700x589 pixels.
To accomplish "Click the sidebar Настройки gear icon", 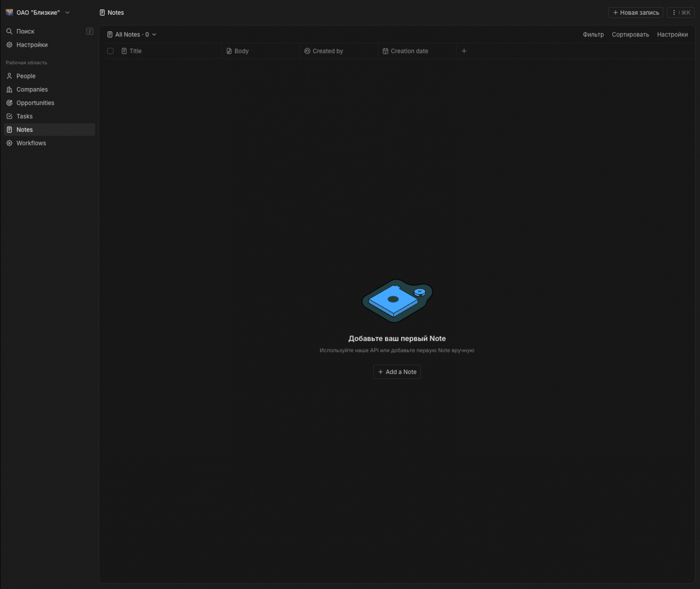I will pyautogui.click(x=9, y=45).
